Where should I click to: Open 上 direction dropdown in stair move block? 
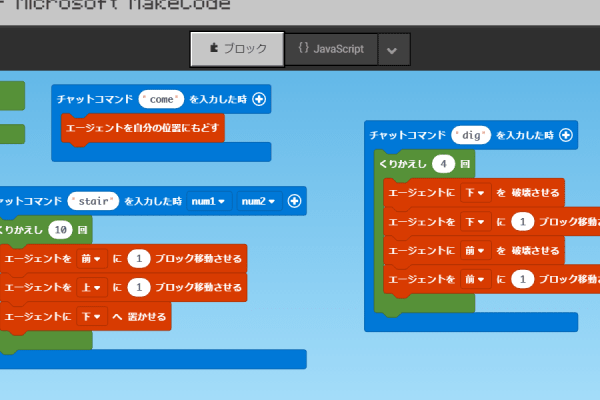pyautogui.click(x=91, y=287)
